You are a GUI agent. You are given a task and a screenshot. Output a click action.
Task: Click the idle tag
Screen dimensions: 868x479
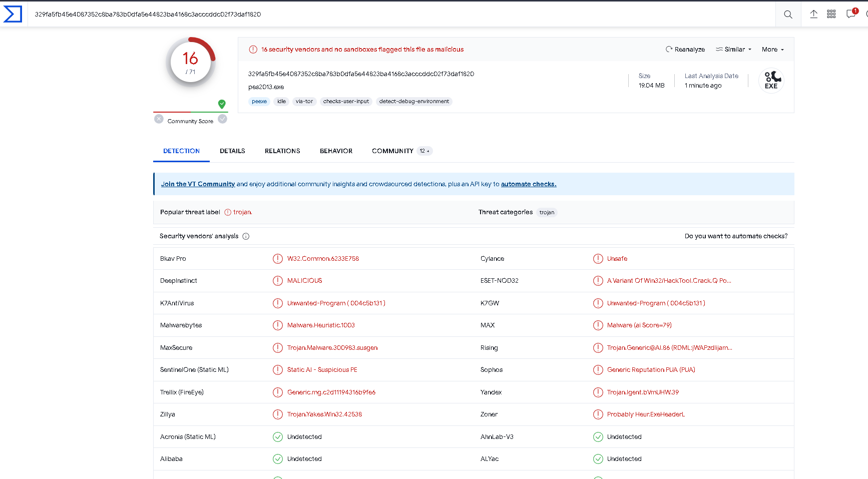[281, 102]
